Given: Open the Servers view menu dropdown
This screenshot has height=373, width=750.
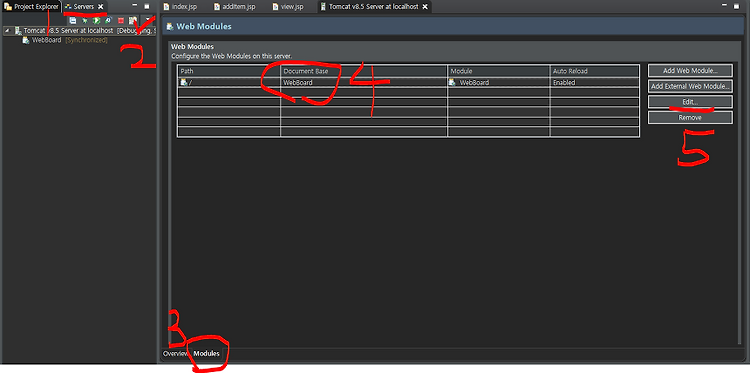Looking at the screenshot, I should point(147,19).
